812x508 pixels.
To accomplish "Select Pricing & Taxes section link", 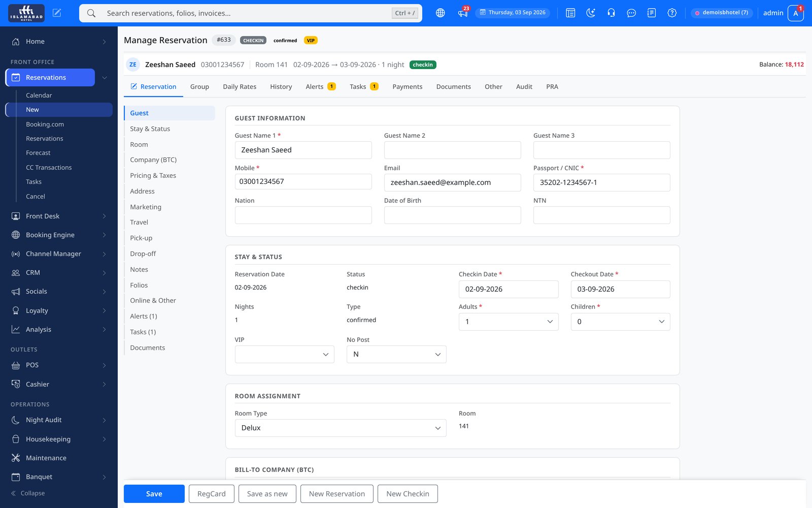I will [x=153, y=176].
